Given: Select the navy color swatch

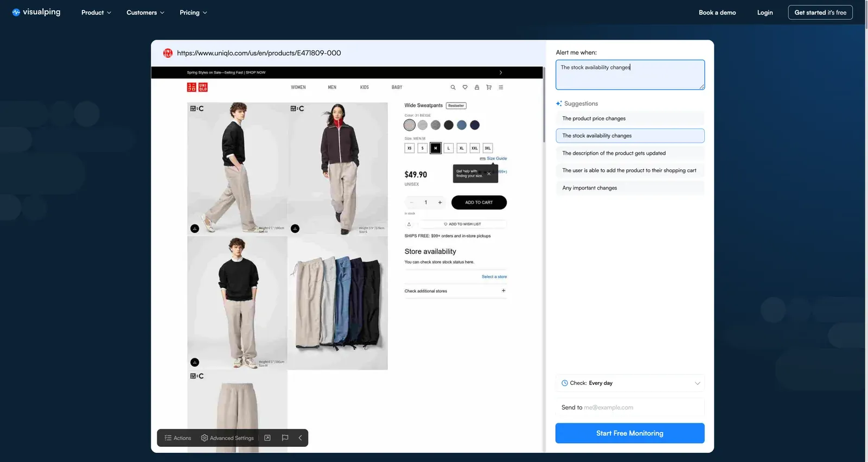Looking at the screenshot, I should [x=475, y=125].
